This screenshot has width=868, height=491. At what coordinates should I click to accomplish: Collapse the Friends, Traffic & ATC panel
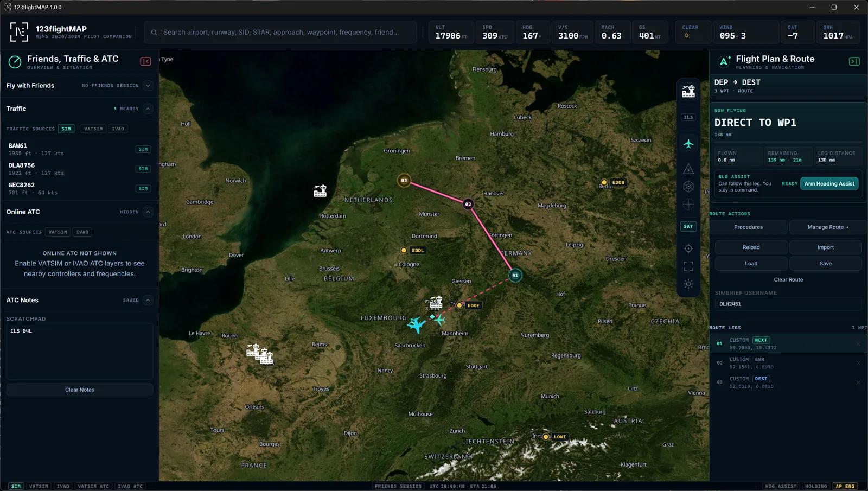click(145, 61)
